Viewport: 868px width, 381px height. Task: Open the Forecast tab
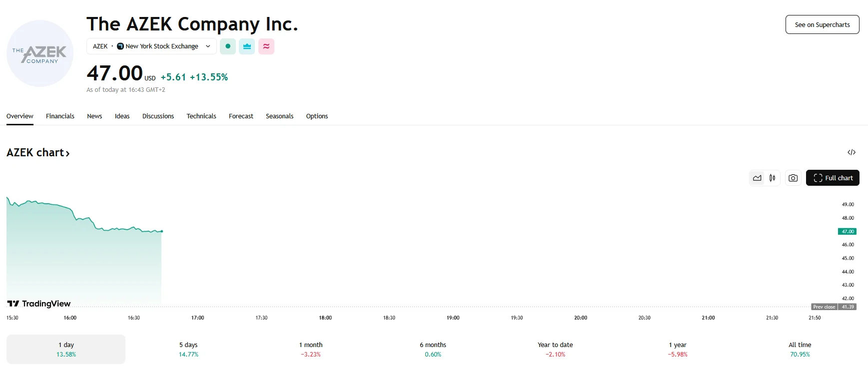pos(241,116)
